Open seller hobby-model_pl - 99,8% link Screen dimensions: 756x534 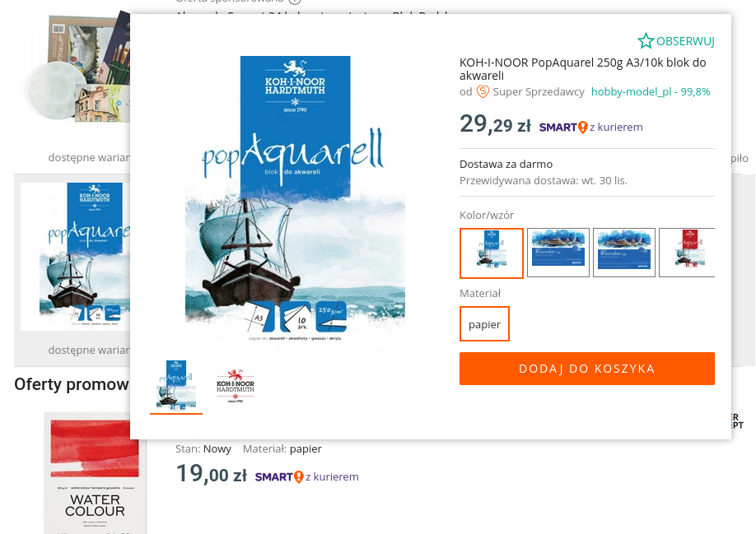click(651, 91)
